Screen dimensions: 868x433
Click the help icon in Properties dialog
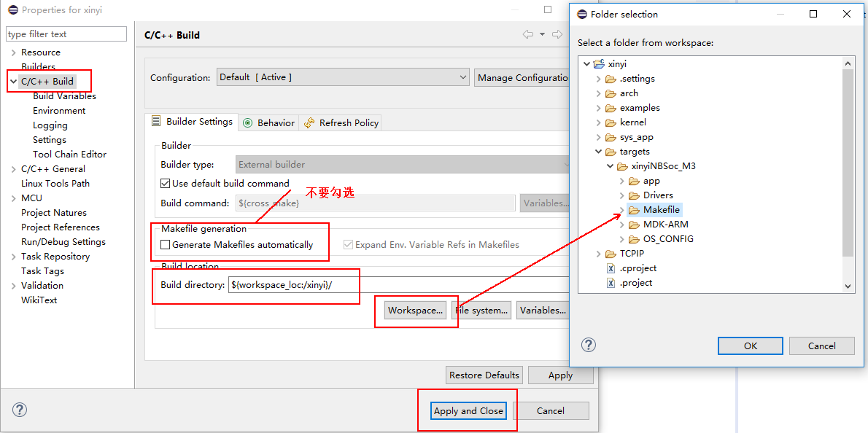(x=20, y=410)
